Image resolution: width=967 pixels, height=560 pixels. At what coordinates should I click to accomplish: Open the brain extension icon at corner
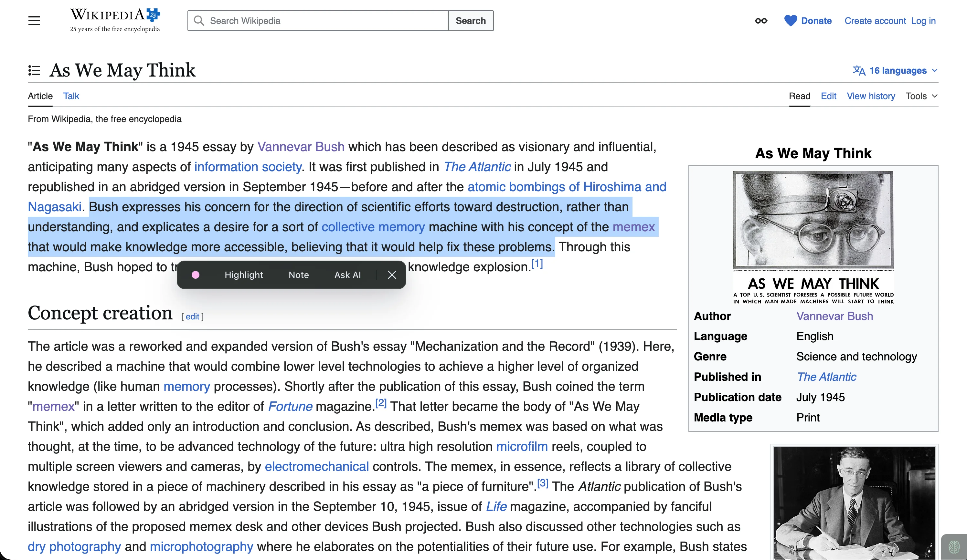(x=954, y=547)
